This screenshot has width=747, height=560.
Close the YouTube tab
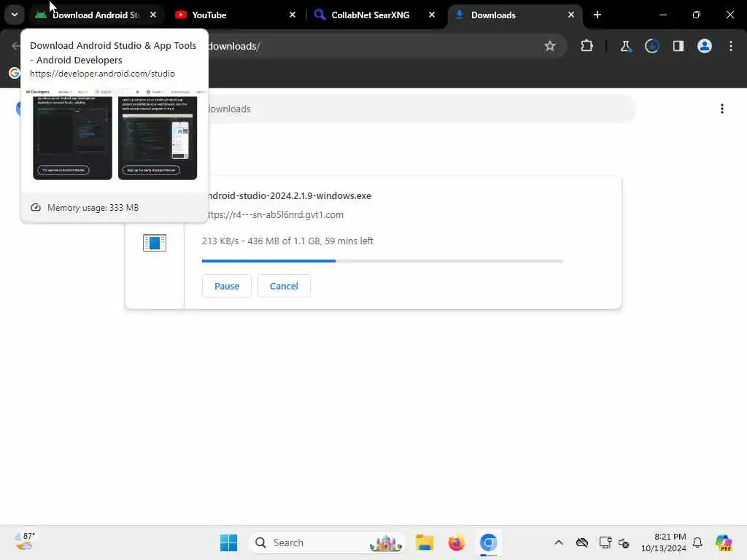[293, 15]
